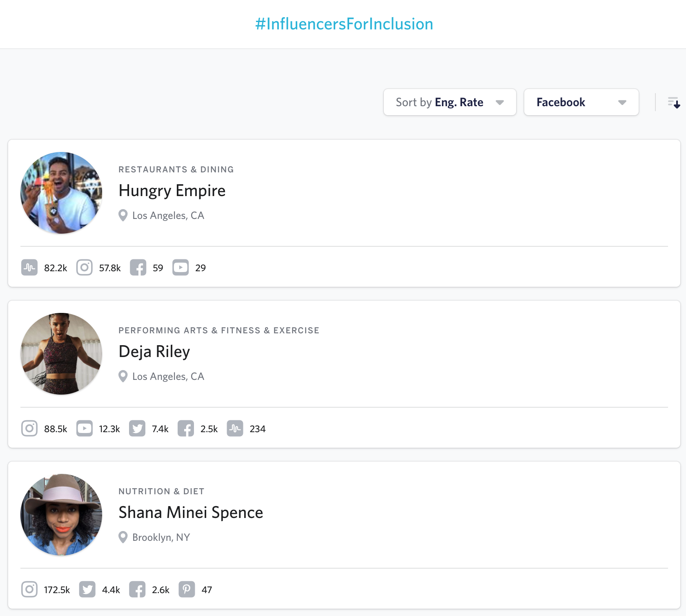
Task: Click Shana's 47 Pinterest count
Action: point(207,590)
